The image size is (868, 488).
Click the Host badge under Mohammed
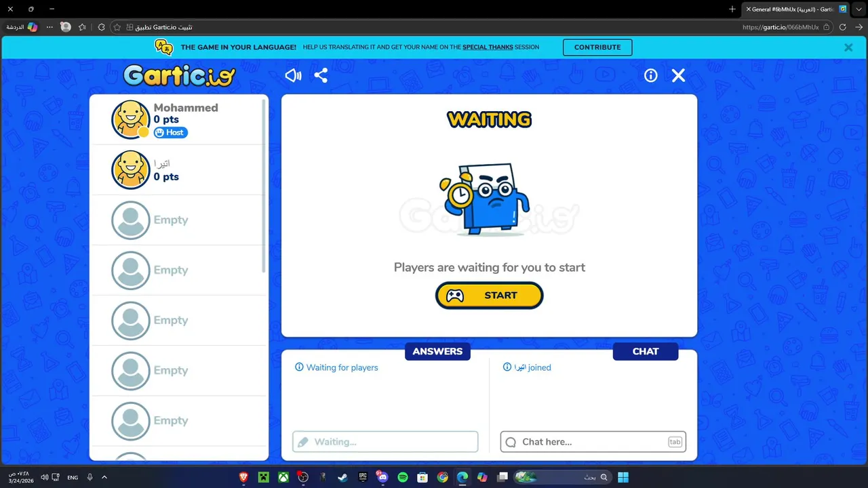[170, 133]
